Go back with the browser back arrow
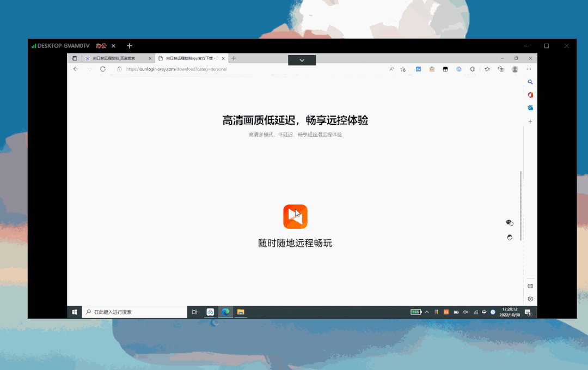588x370 pixels. 76,69
